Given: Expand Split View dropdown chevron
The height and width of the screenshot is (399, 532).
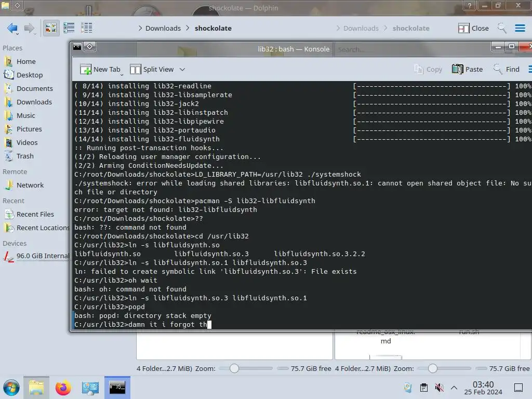Looking at the screenshot, I should tap(182, 69).
